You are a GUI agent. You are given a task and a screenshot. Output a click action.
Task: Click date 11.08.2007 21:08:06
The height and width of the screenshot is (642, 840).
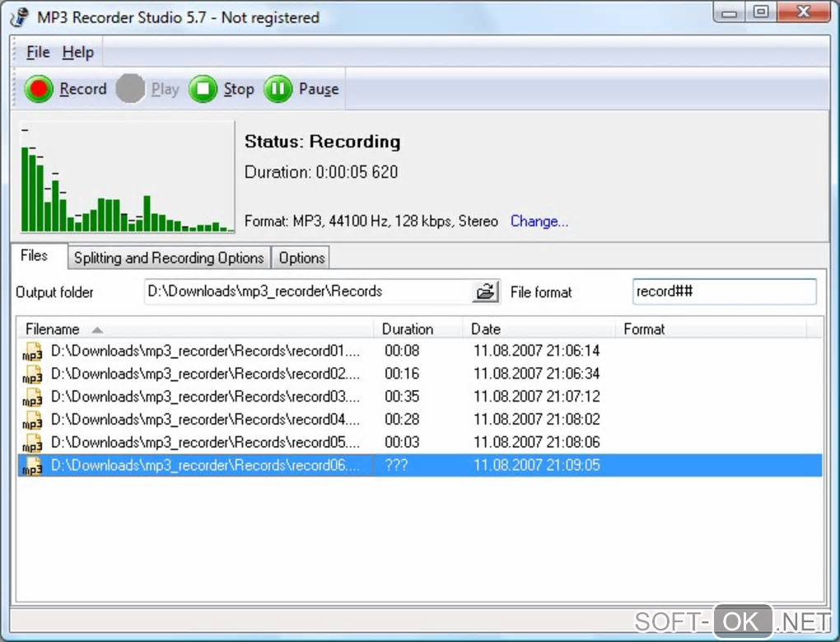pos(537,444)
